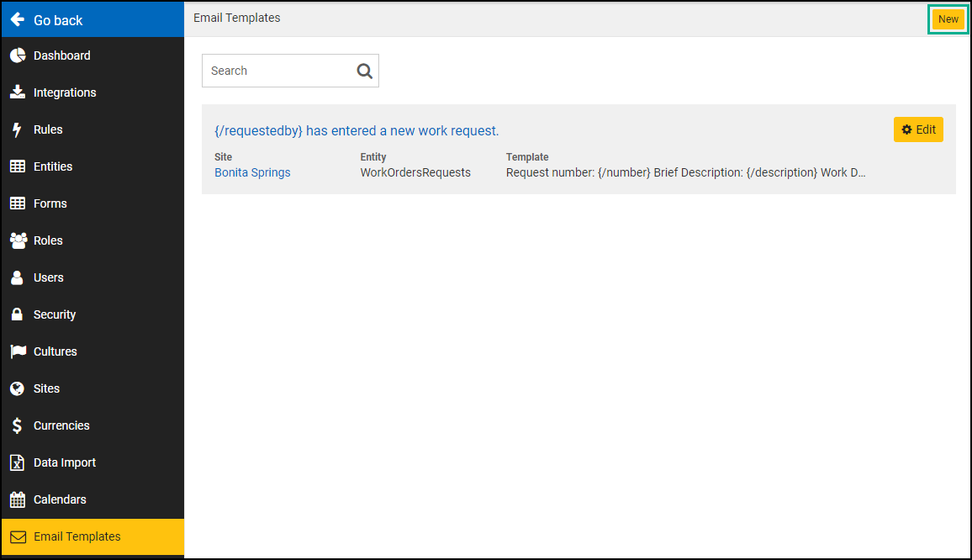Click the Forms grid icon
Viewport: 972px width, 560px height.
[x=18, y=203]
